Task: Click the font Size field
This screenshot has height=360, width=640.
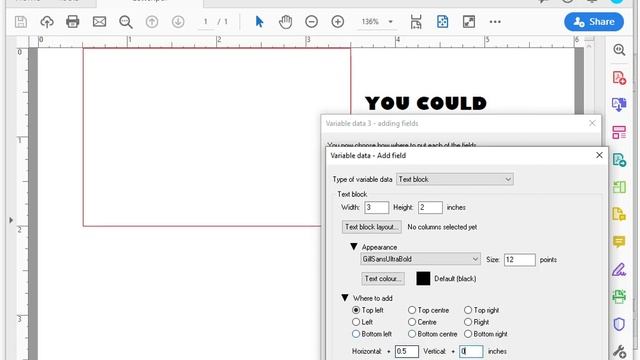Action: coord(520,260)
